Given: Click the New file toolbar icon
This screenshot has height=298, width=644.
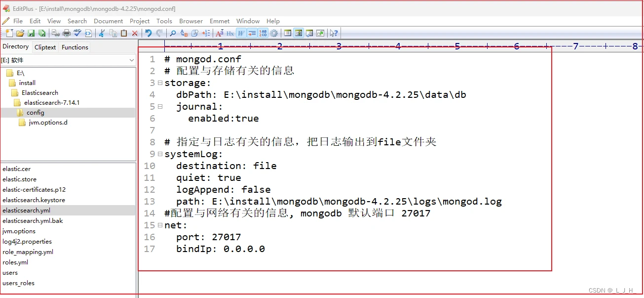Looking at the screenshot, I should tap(9, 33).
